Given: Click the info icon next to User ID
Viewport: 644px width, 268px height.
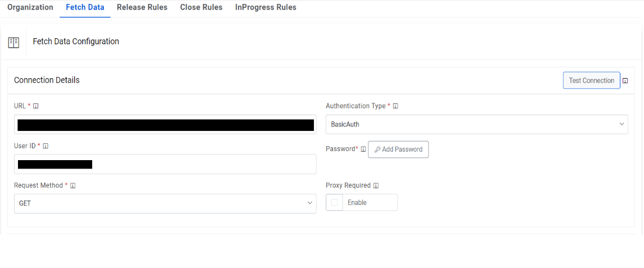Looking at the screenshot, I should (x=45, y=146).
